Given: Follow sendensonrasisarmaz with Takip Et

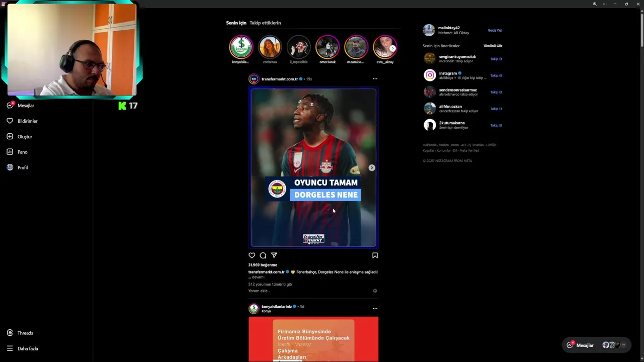Looking at the screenshot, I should tap(496, 92).
